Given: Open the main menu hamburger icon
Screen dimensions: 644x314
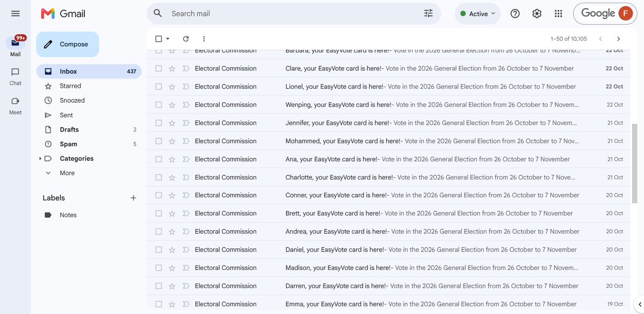Looking at the screenshot, I should click(16, 13).
